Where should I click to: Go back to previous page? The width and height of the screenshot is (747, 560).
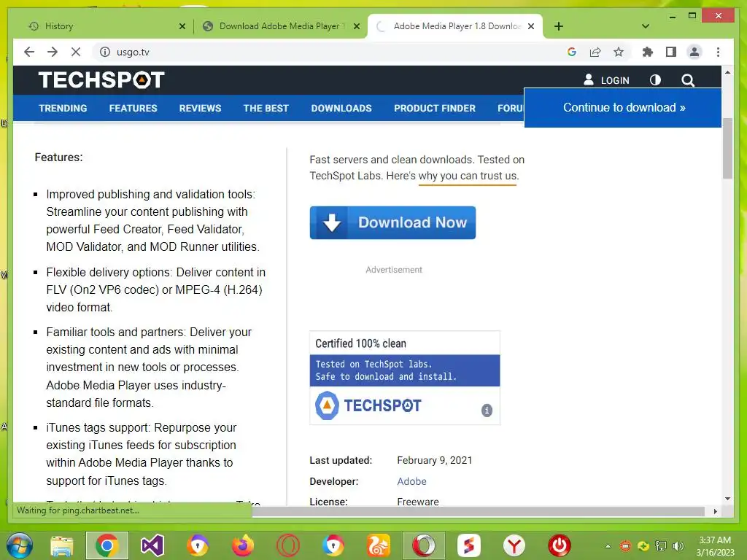(29, 52)
